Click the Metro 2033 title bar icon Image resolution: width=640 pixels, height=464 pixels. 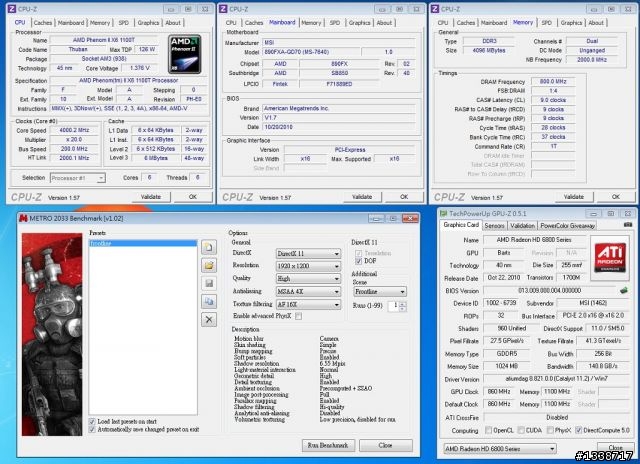pyautogui.click(x=23, y=218)
